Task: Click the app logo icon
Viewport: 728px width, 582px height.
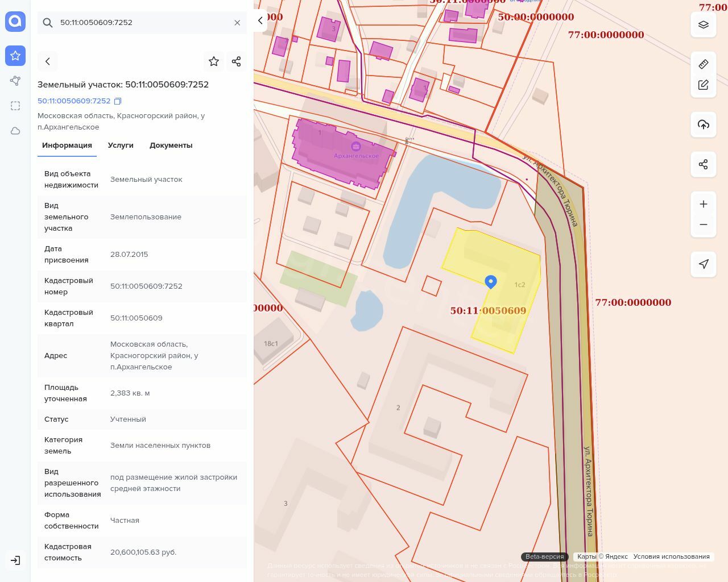Action: 15,22
